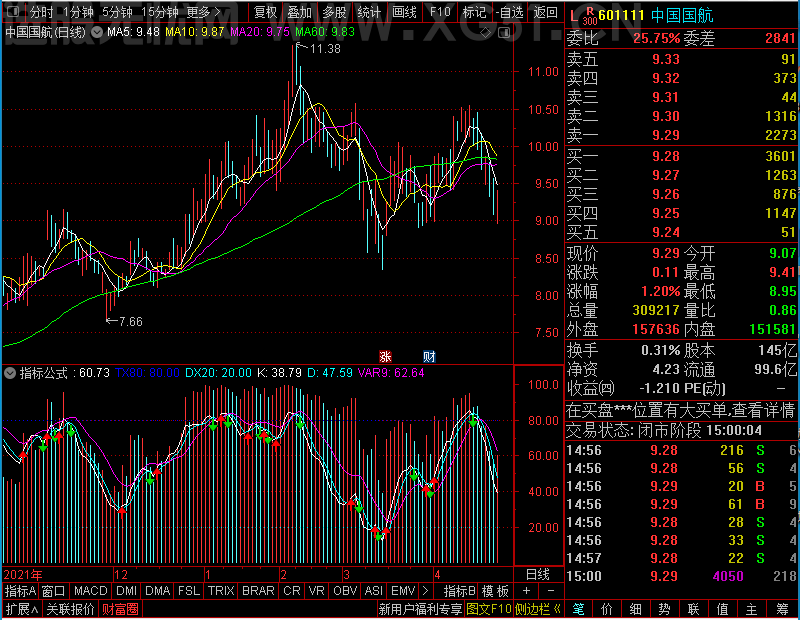Click the 新用户福利专享 link
Viewport: 800px width, 620px height.
pos(420,609)
